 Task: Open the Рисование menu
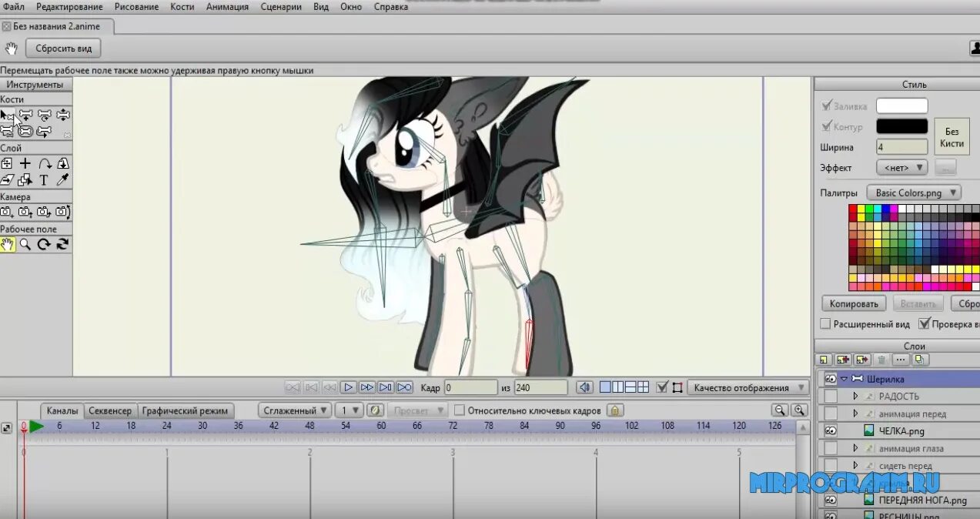pyautogui.click(x=136, y=6)
